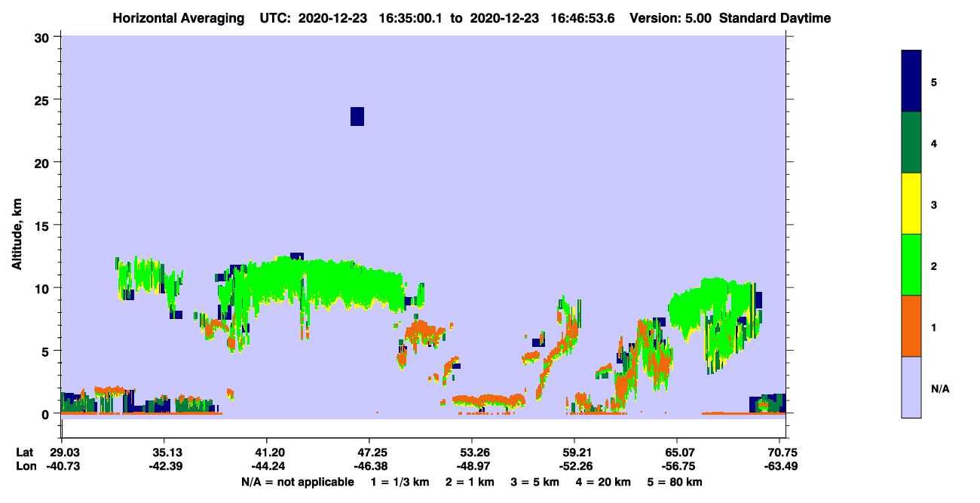
Task: Click '2 = 1 km' caption text
Action: tap(470, 482)
